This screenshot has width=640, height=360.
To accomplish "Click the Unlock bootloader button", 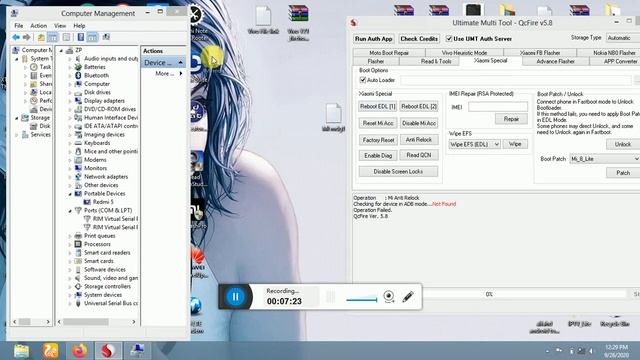I will (622, 144).
